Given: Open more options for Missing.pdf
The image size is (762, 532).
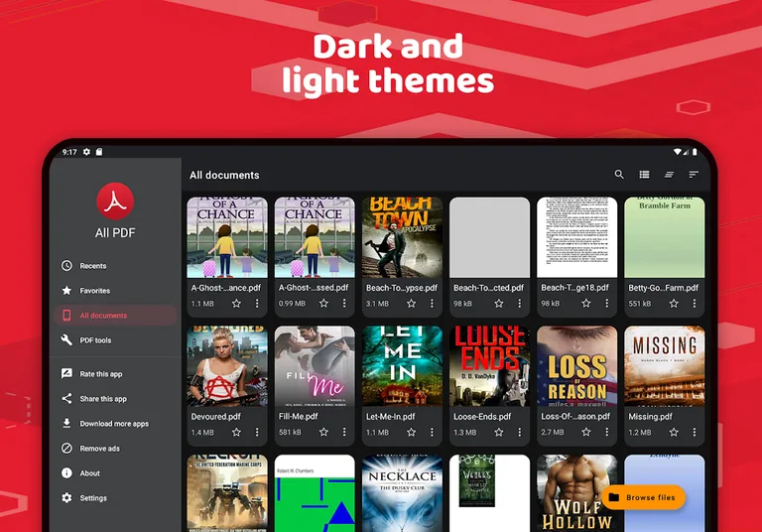Looking at the screenshot, I should (695, 432).
